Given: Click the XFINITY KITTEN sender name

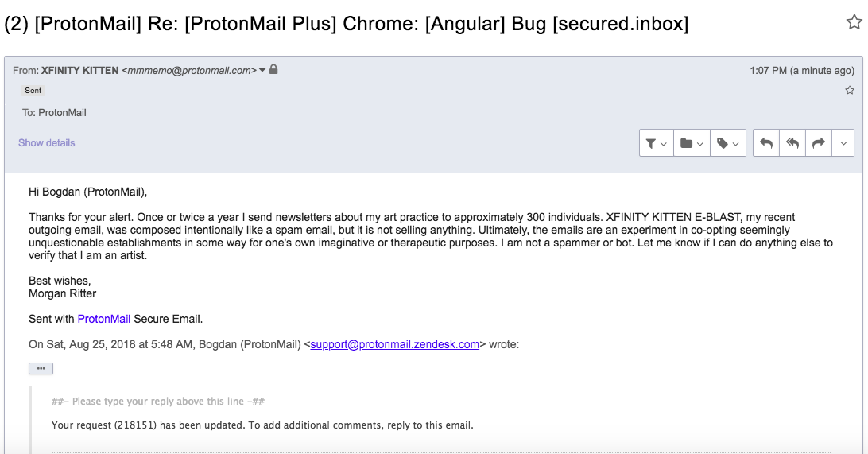Looking at the screenshot, I should (x=79, y=70).
